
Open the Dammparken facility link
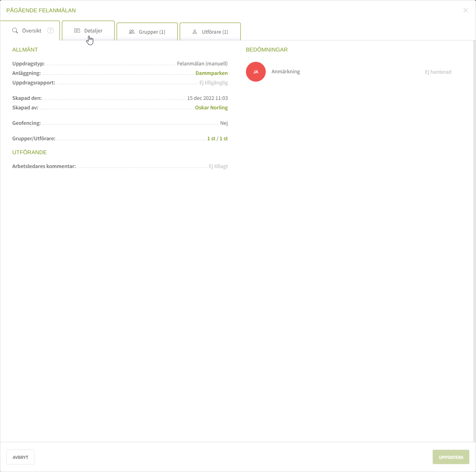coord(211,73)
